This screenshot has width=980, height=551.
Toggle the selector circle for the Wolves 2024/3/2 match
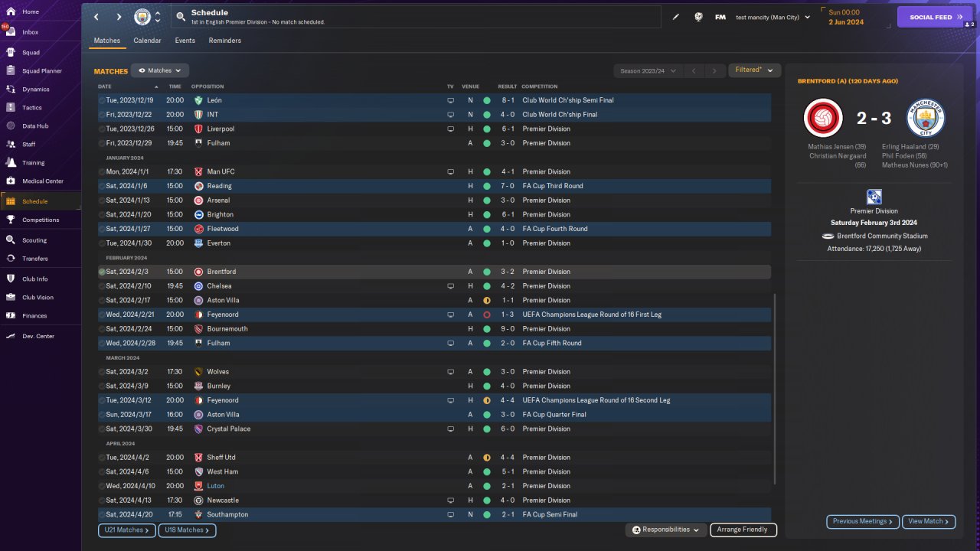[102, 372]
